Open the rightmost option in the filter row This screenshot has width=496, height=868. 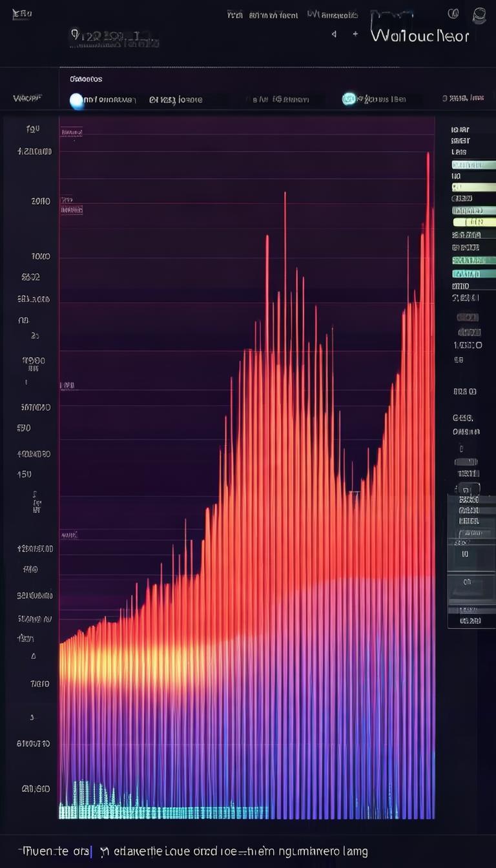(462, 98)
